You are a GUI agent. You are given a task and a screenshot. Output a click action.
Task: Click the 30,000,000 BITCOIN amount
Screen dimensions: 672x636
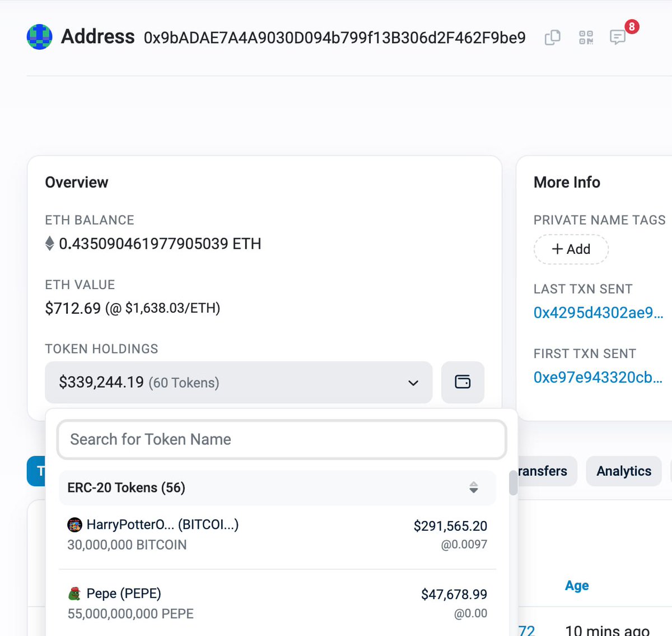click(x=127, y=545)
